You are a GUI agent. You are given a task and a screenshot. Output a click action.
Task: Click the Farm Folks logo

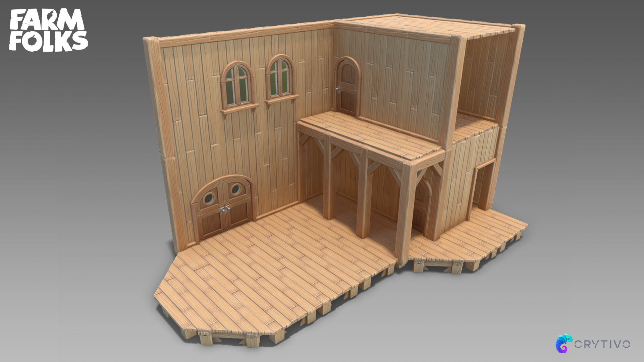tap(49, 30)
